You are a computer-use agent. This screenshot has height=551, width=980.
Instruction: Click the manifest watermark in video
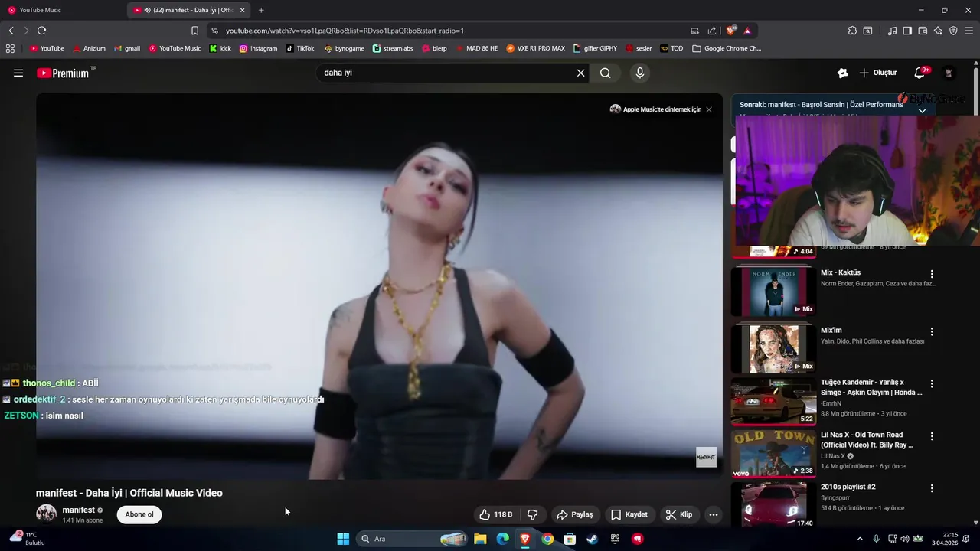(x=706, y=457)
